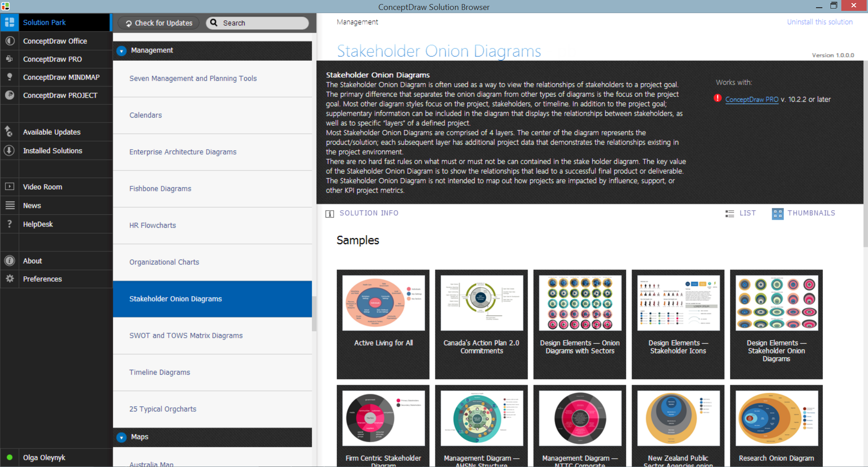Open ConceptDraw Office section
868x467 pixels.
click(x=56, y=41)
